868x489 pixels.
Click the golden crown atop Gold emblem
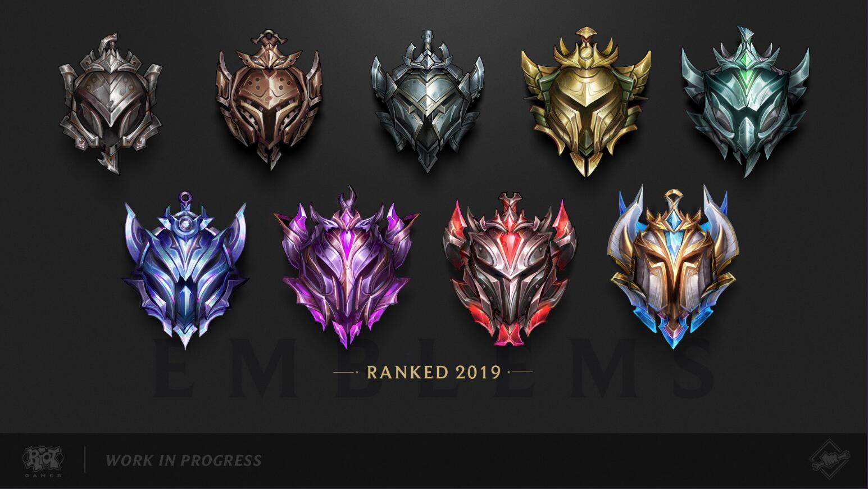click(x=586, y=47)
